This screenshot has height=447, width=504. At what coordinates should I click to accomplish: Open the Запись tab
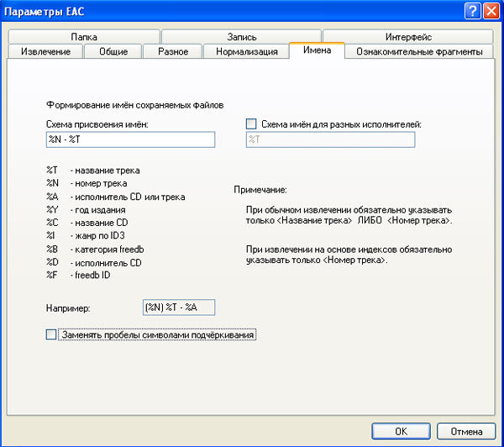[241, 37]
